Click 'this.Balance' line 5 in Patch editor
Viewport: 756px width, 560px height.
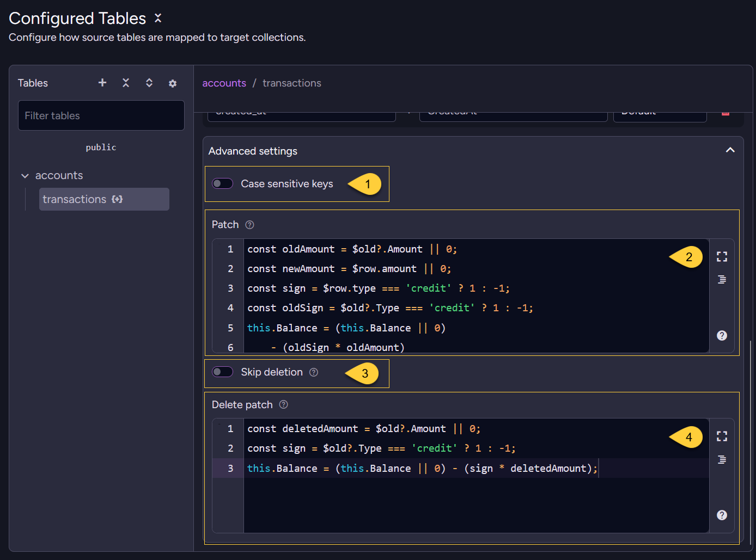coord(346,328)
